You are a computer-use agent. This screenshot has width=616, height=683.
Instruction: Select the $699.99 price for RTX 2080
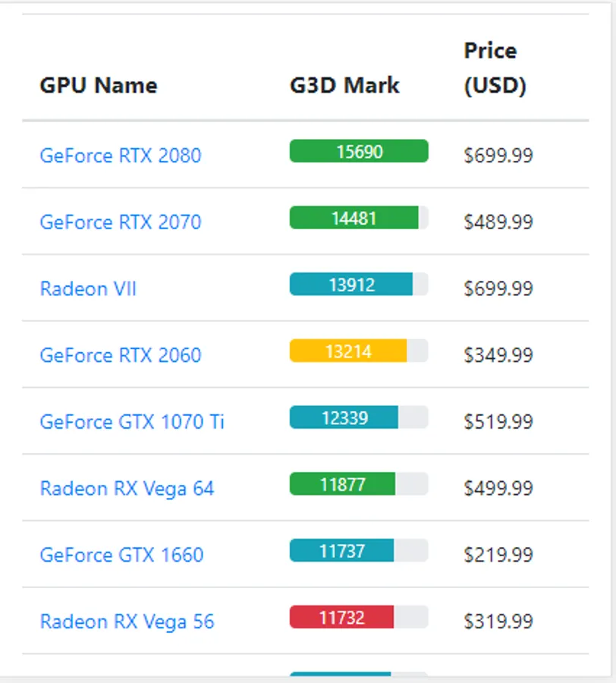[498, 156]
